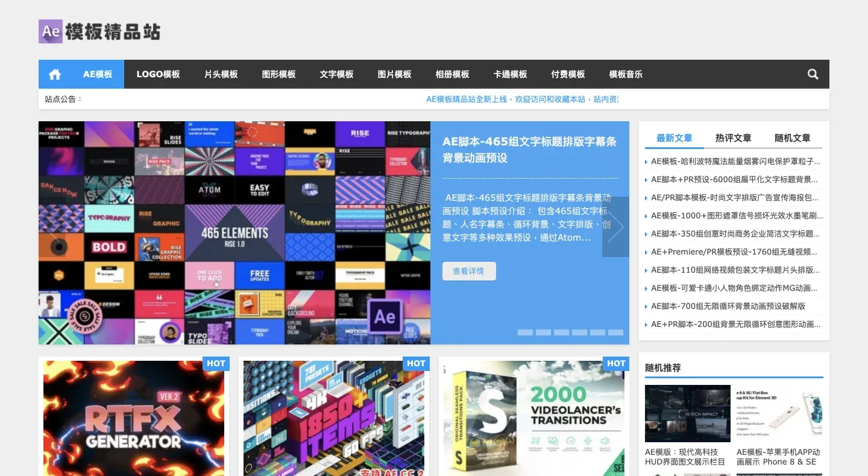Click the scrolling site announcement text
Screen dimensions: 868x476
click(x=522, y=99)
